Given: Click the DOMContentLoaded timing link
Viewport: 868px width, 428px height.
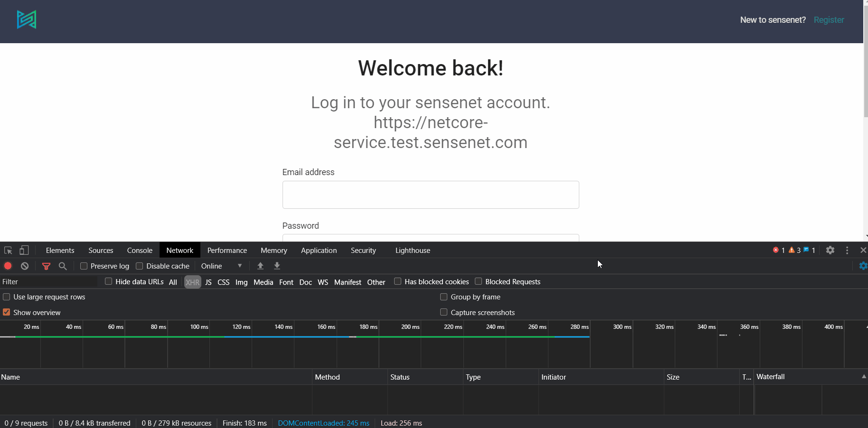Looking at the screenshot, I should click(323, 423).
